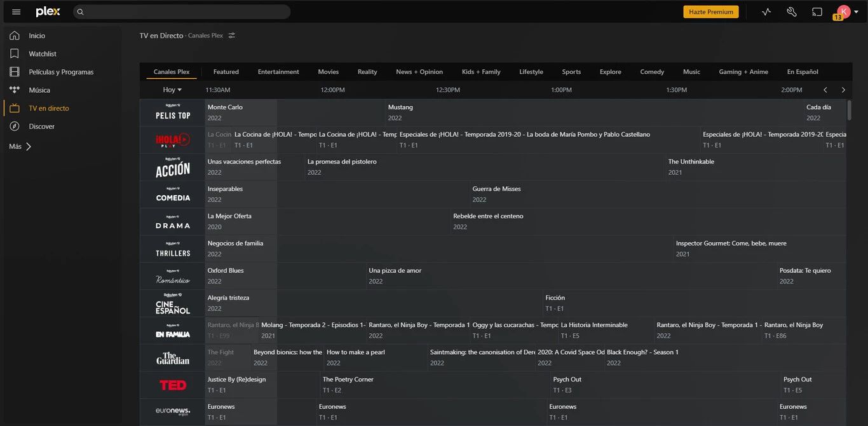
Task: Select the Mustang program
Action: tap(595, 113)
